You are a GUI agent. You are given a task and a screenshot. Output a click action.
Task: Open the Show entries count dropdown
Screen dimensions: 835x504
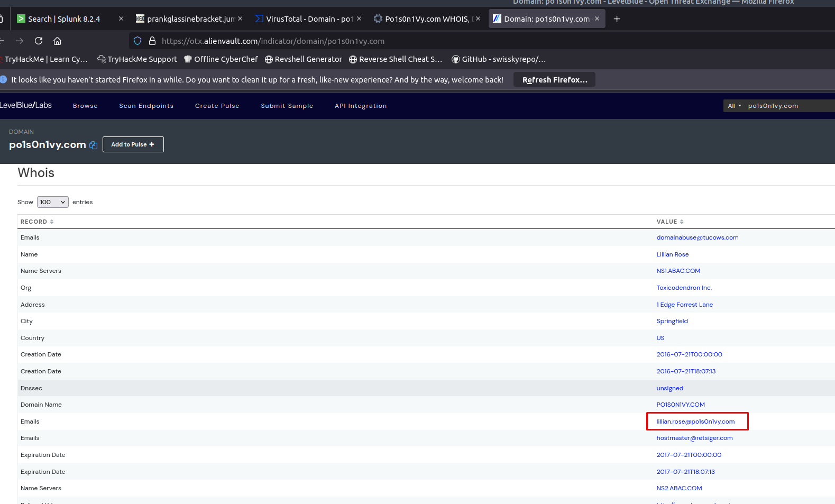[53, 202]
